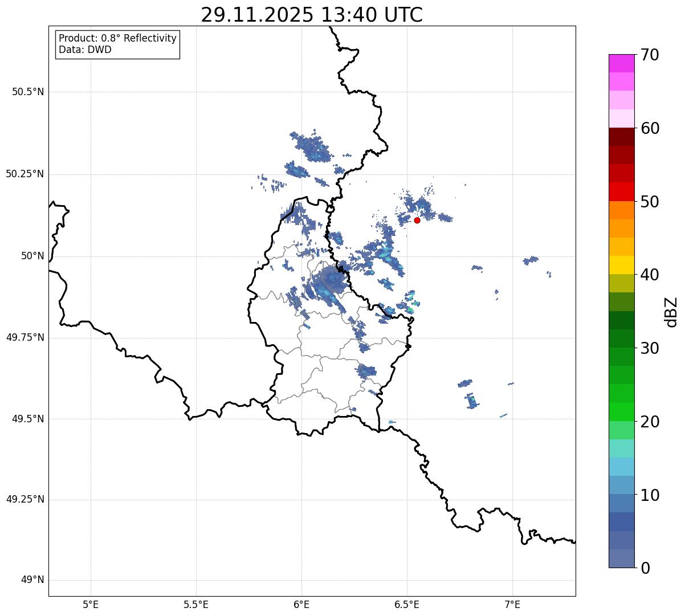Screen dimensions: 685x616
Task: Click the radar echo patch north of 50.25°N
Action: [x=311, y=146]
